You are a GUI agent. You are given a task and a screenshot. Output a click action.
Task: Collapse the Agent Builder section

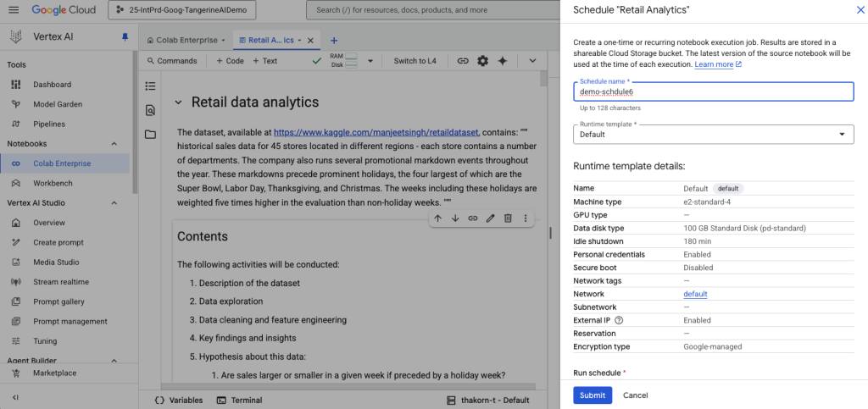pyautogui.click(x=114, y=361)
